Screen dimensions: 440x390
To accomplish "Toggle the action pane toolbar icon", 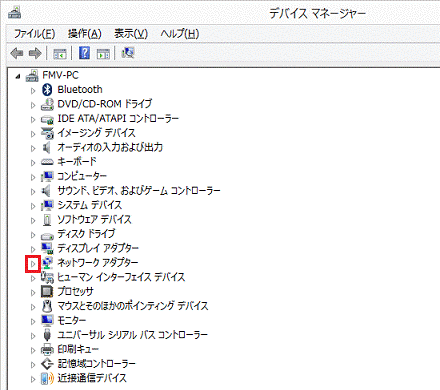I will point(103,53).
